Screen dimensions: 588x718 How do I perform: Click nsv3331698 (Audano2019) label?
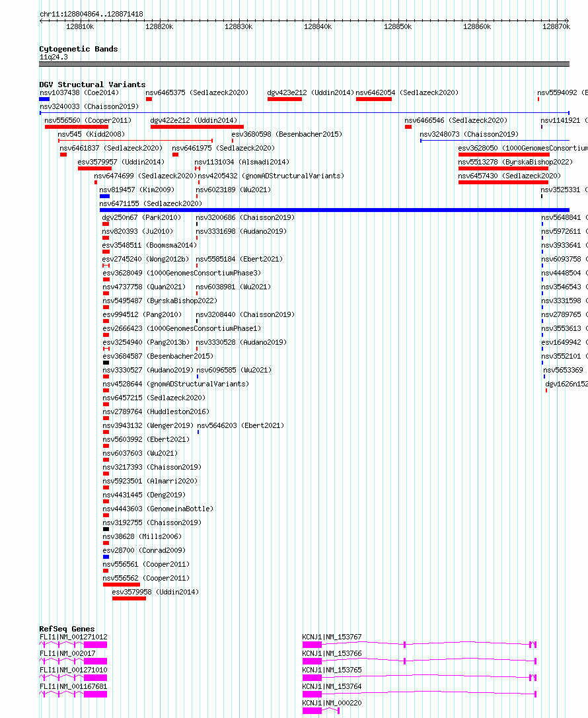[x=241, y=231]
